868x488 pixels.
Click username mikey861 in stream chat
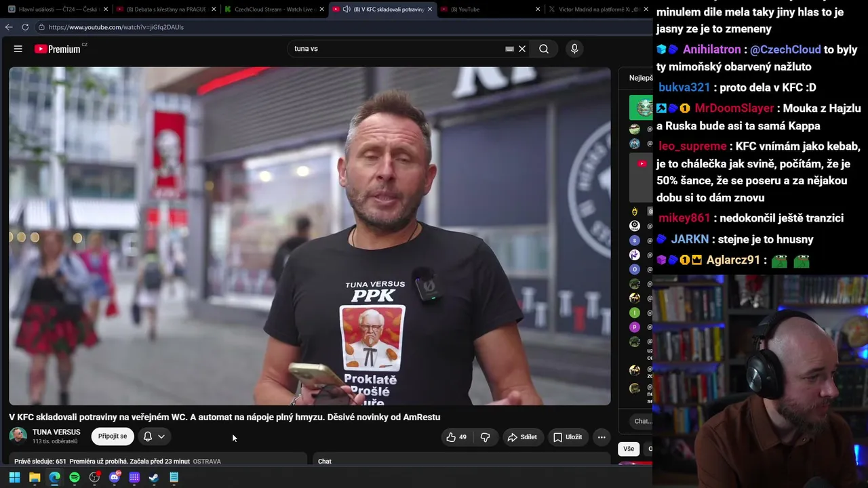pos(684,218)
